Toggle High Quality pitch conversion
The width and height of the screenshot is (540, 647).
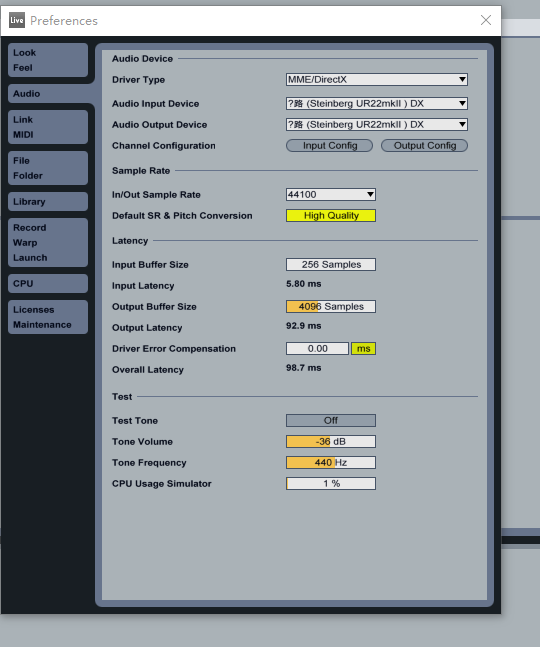pos(331,215)
